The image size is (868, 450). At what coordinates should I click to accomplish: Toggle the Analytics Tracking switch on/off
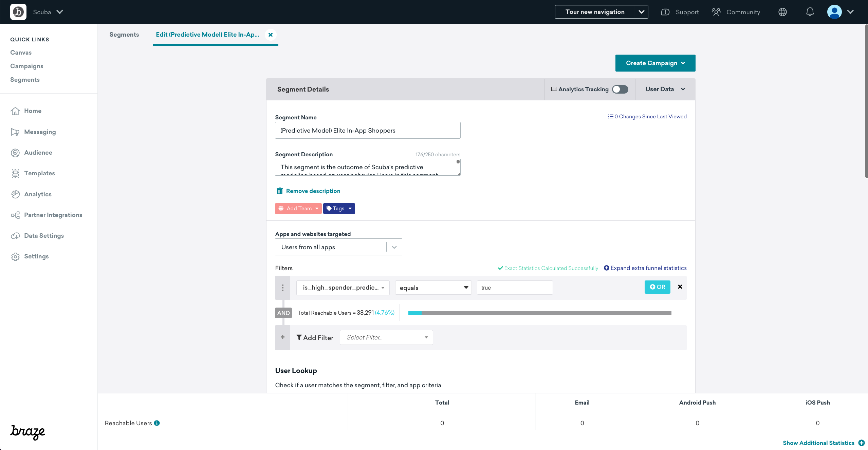(620, 89)
